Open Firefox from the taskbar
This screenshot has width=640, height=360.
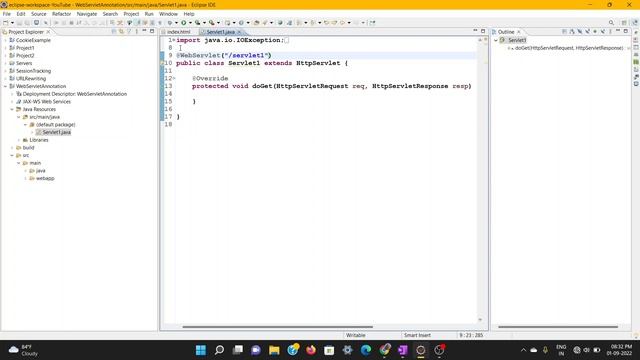(x=311, y=350)
